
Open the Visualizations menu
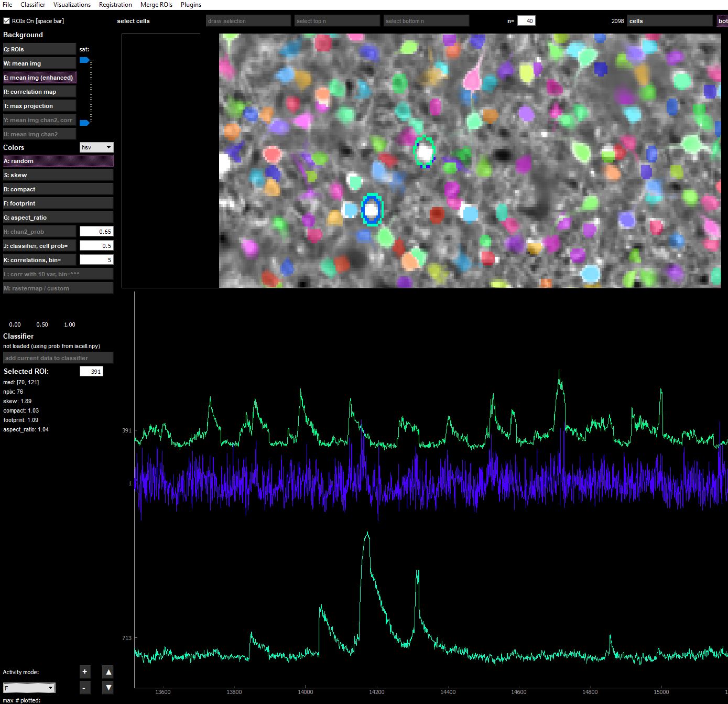point(72,5)
